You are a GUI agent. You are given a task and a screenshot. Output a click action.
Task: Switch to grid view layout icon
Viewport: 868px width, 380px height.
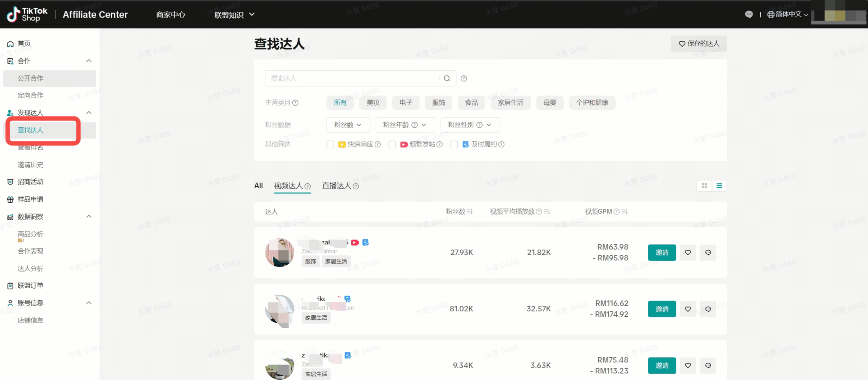(x=704, y=186)
